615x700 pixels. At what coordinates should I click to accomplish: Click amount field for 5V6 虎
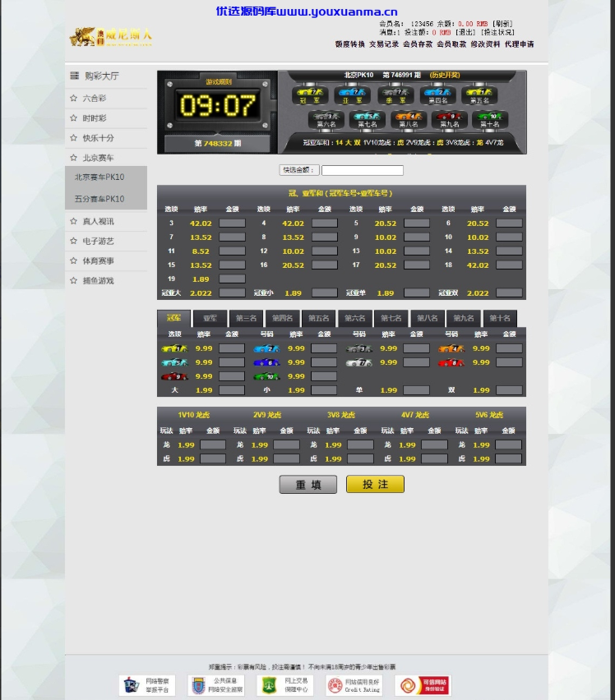point(509,458)
